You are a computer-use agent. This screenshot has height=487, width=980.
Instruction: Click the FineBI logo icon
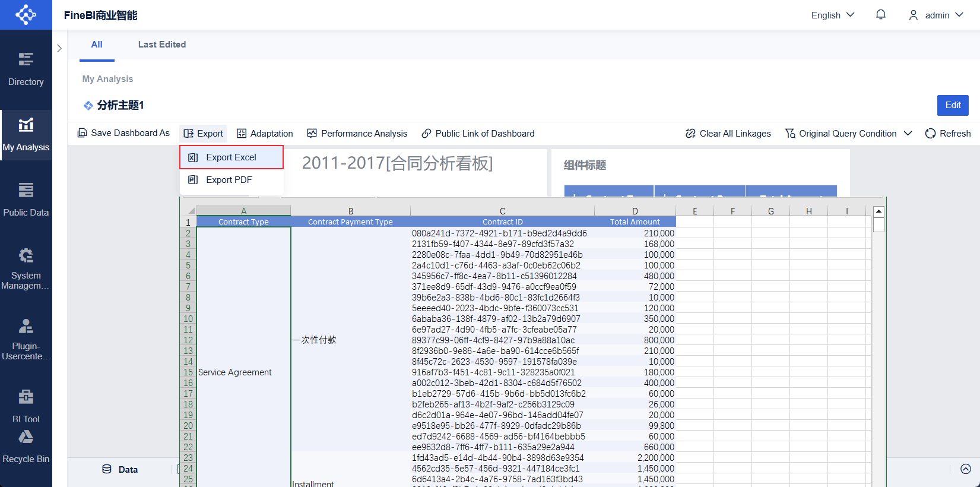[x=26, y=14]
